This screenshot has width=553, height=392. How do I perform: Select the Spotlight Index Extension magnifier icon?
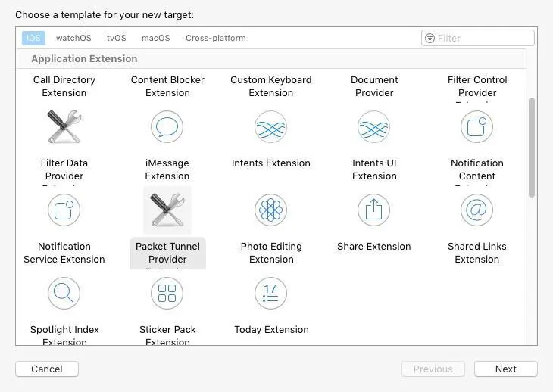pyautogui.click(x=64, y=293)
